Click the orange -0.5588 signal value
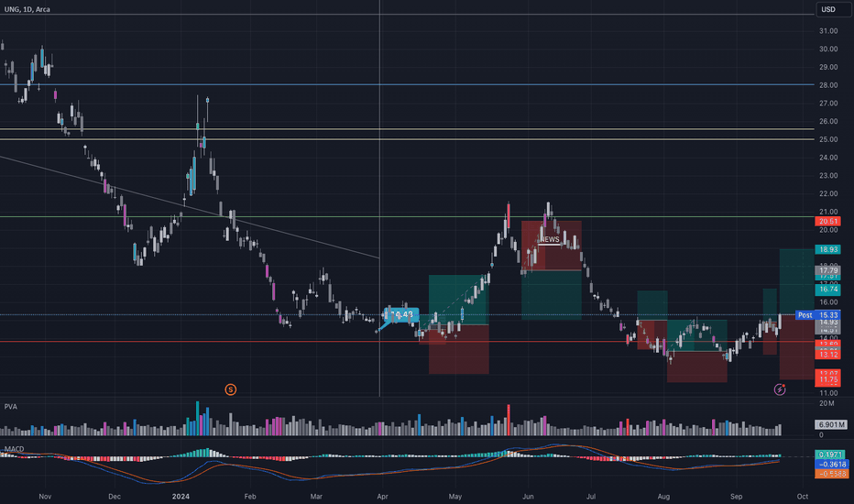Viewport: 854px width, 504px height. (x=832, y=474)
